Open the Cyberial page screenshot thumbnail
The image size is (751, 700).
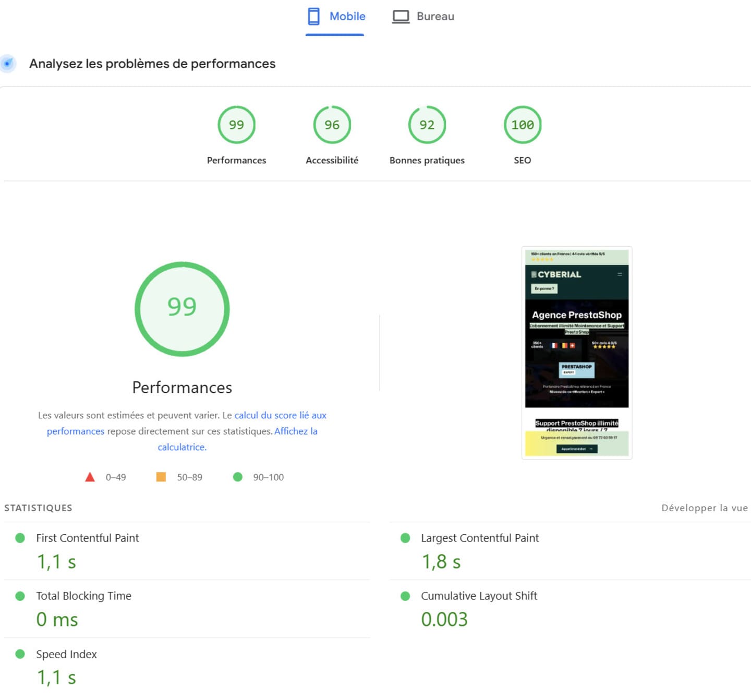point(577,353)
